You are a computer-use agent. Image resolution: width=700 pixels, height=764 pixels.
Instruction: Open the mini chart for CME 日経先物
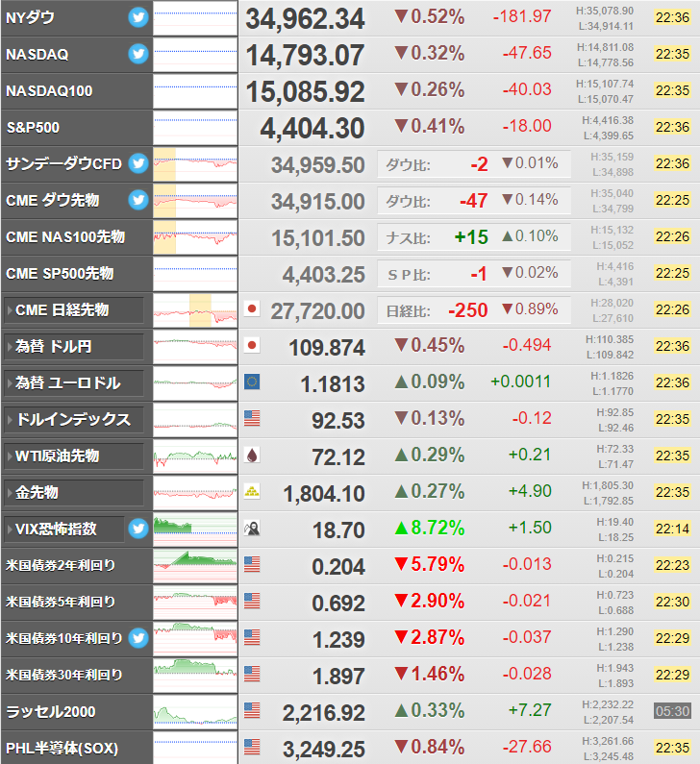[195, 310]
